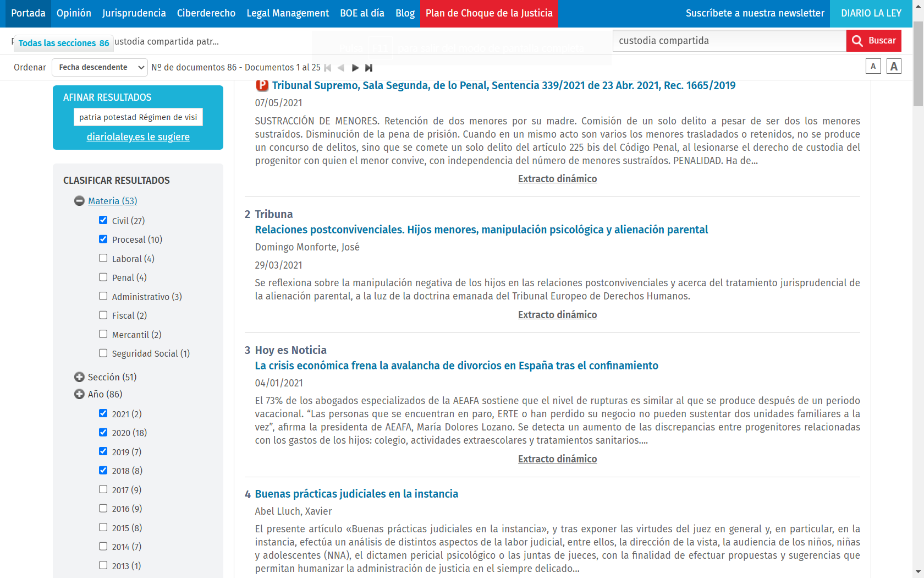
Task: Open the Portada tab
Action: tap(28, 13)
